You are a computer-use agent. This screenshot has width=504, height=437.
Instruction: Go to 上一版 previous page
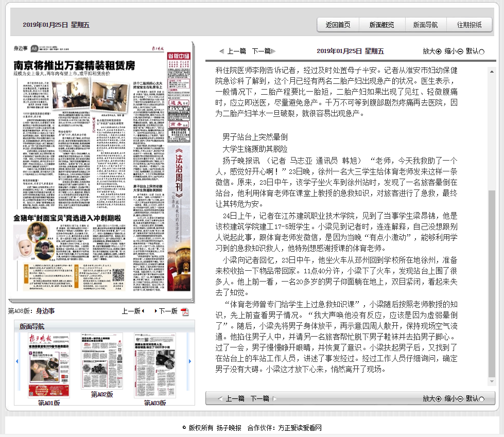[x=133, y=311]
